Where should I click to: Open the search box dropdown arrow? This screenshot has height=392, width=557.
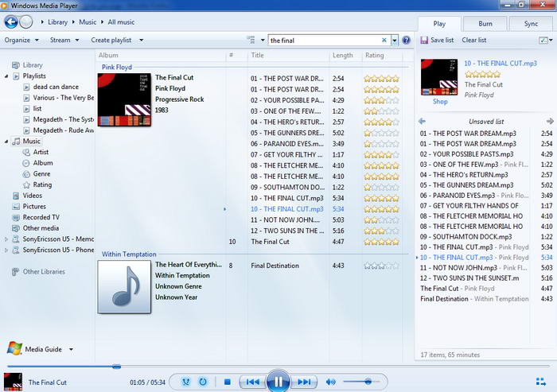pyautogui.click(x=395, y=41)
